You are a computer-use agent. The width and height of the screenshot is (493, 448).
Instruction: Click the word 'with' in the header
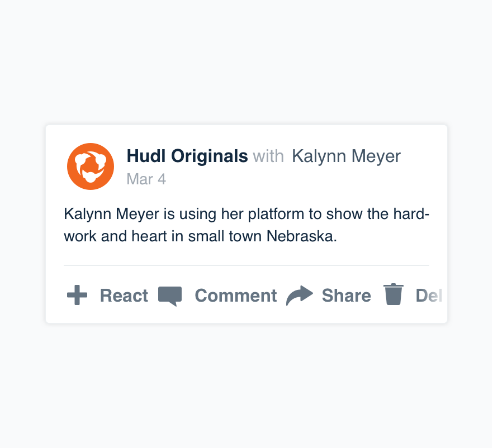point(268,156)
